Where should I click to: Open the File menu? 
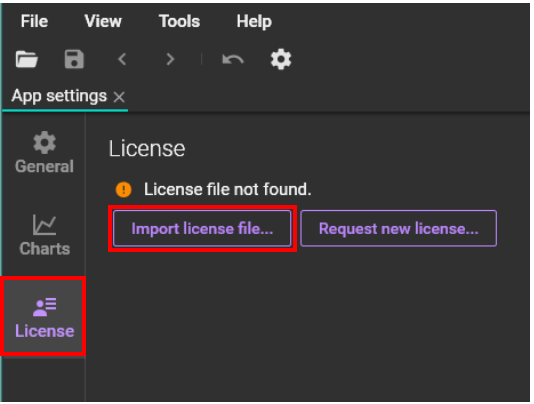(x=34, y=21)
